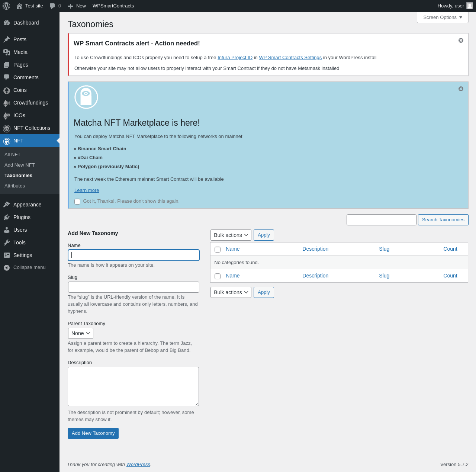This screenshot has height=472, width=476.
Task: Tick select-all checkbox in table header
Action: coord(218,250)
